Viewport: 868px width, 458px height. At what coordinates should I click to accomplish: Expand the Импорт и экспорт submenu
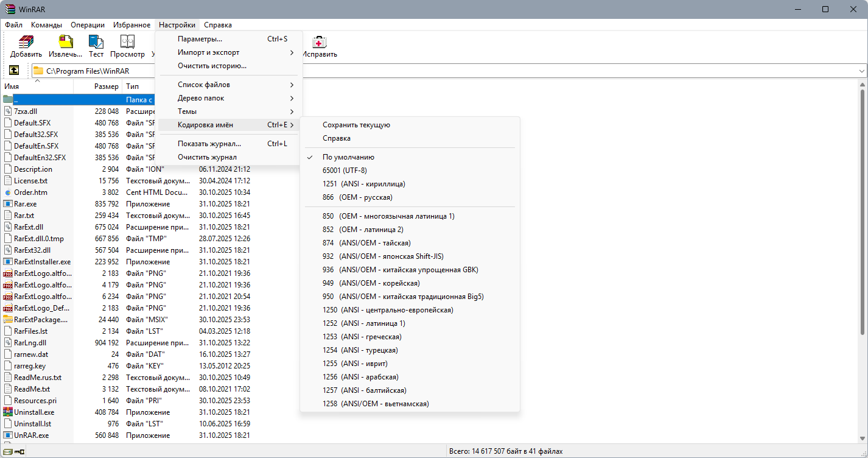pos(228,52)
